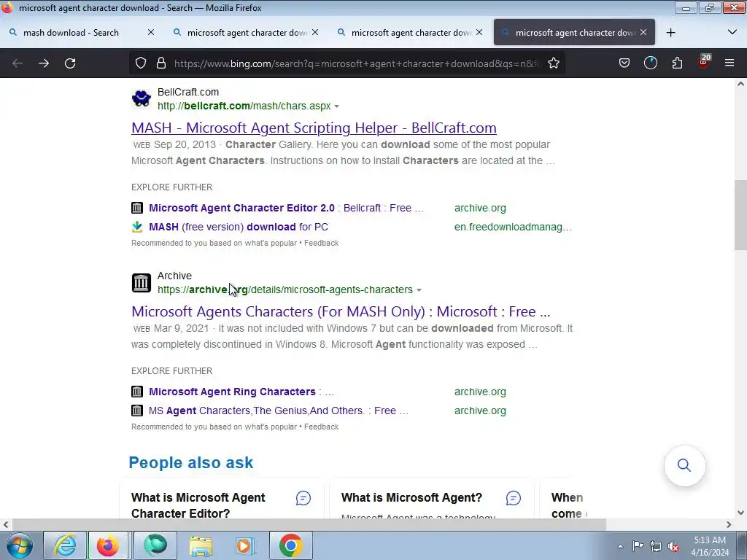Viewport: 747px width, 560px height.
Task: Open the Windows Start menu orb
Action: coord(20,545)
